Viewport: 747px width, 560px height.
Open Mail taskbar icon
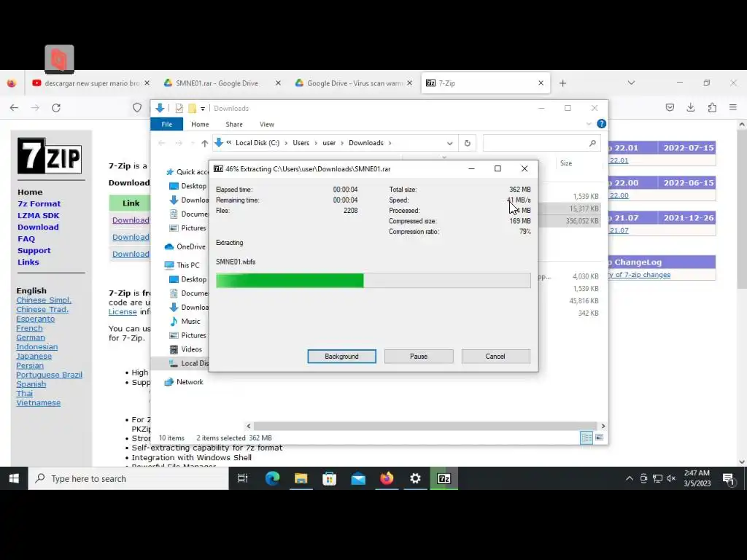(358, 478)
